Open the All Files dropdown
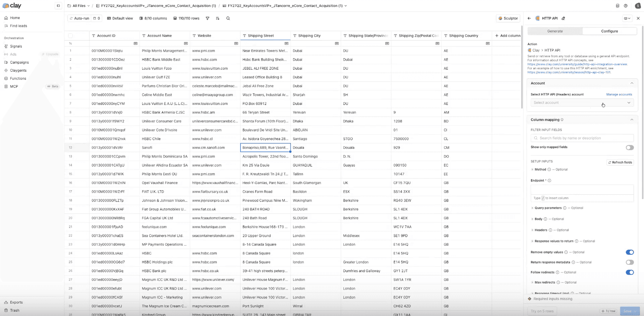 pos(79,6)
